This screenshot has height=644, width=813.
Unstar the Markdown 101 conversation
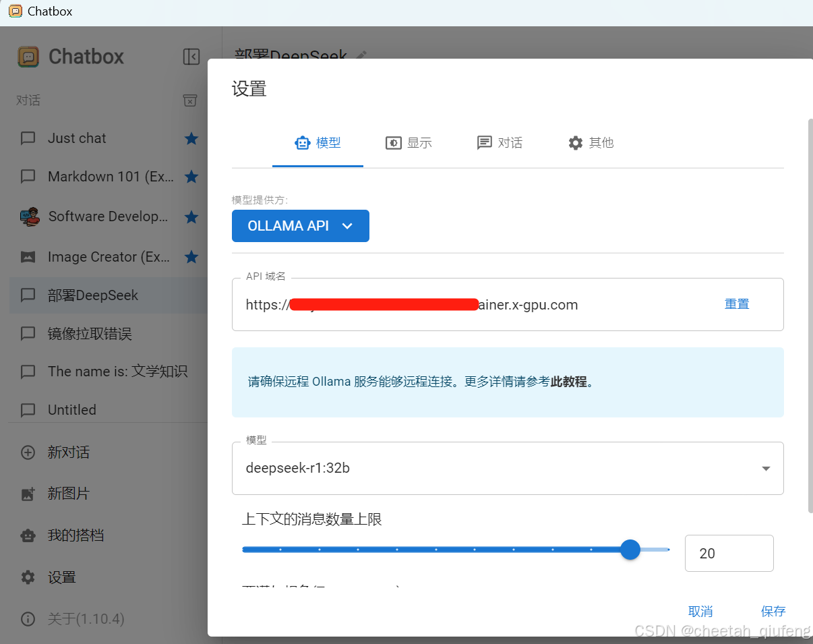click(x=191, y=177)
